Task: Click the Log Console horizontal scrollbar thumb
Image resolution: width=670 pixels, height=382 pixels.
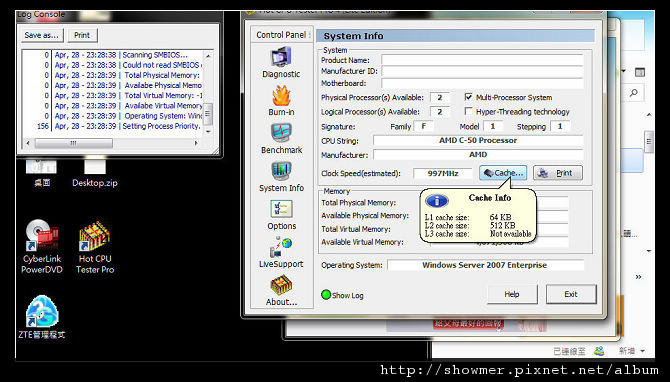Action: pyautogui.click(x=73, y=143)
